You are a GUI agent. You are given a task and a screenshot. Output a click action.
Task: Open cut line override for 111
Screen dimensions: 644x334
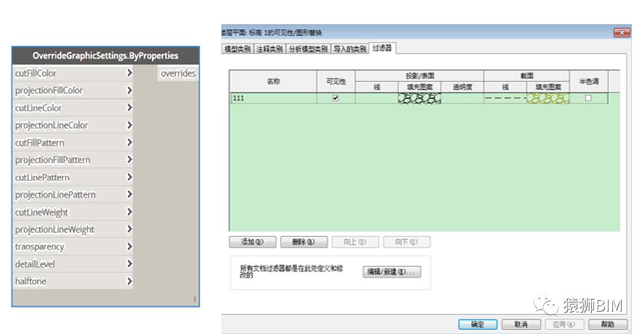point(505,98)
